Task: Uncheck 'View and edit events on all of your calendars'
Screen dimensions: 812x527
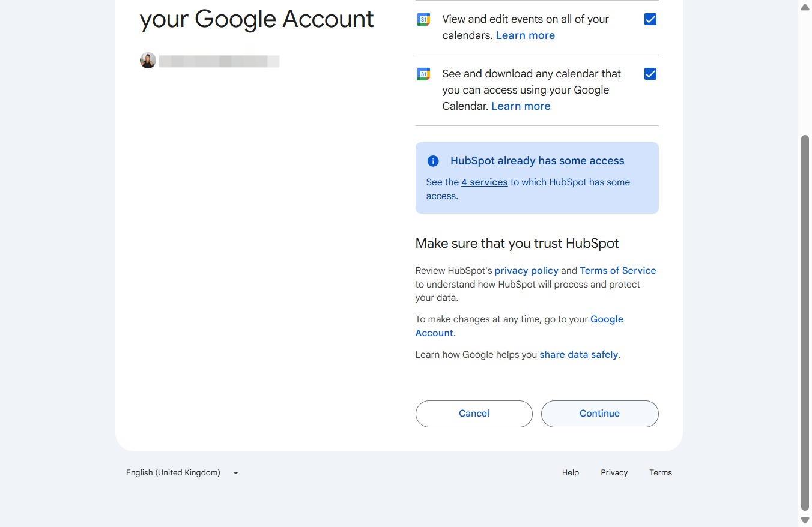Action: (x=650, y=19)
